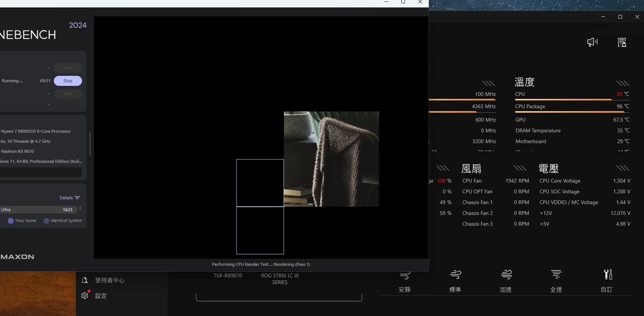Click the CPU VDDIO / MC Voltage row
The width and height of the screenshot is (644, 316).
[x=585, y=202]
